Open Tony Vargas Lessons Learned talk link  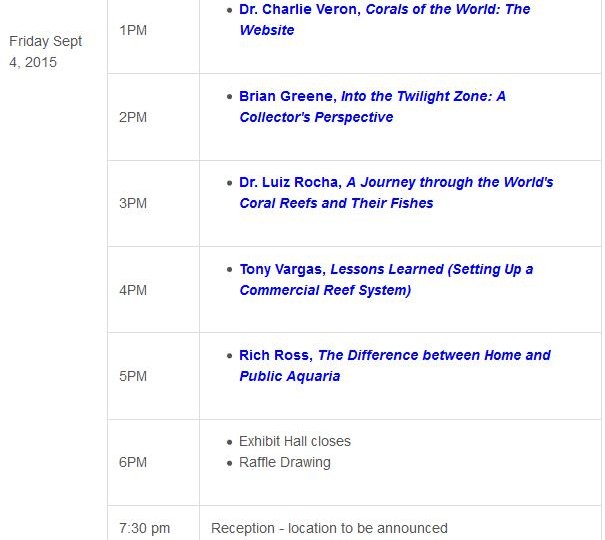386,279
